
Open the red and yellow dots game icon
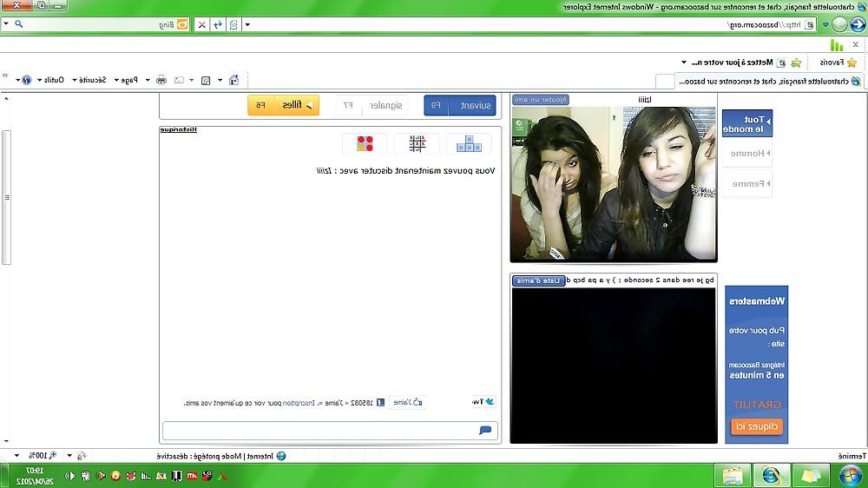(365, 144)
